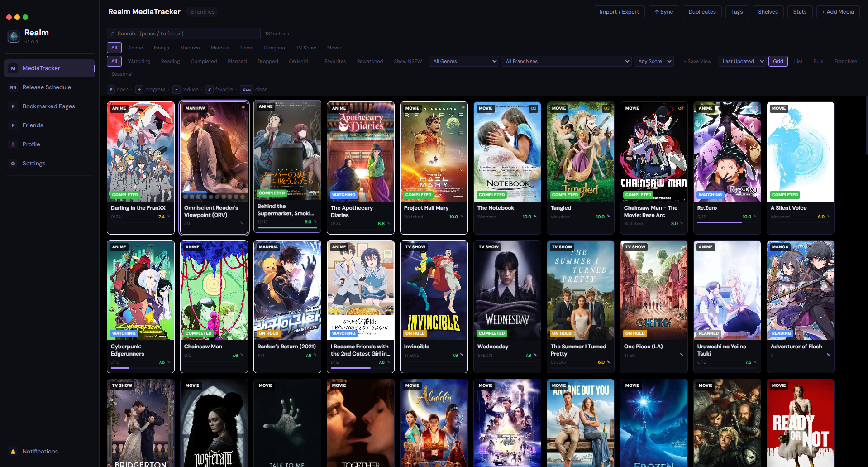Open the All Franchises dropdown
This screenshot has height=467, width=868.
coord(566,61)
